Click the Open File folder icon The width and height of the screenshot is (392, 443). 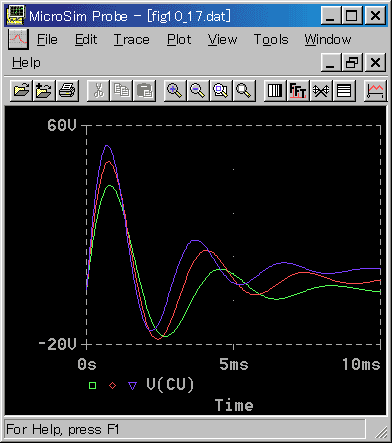pyautogui.click(x=21, y=90)
